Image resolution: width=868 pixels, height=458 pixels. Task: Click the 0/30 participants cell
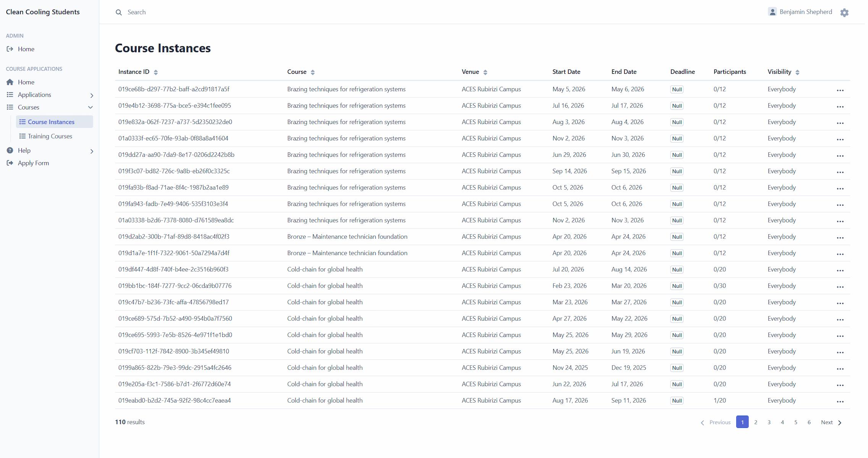pyautogui.click(x=719, y=285)
